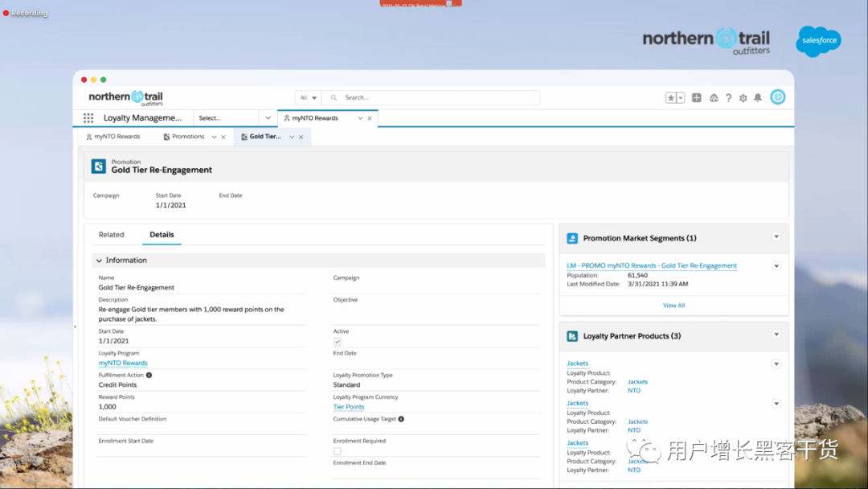Select the Gold Tier Re-Engagement Name value
The width and height of the screenshot is (868, 489).
[x=136, y=287]
